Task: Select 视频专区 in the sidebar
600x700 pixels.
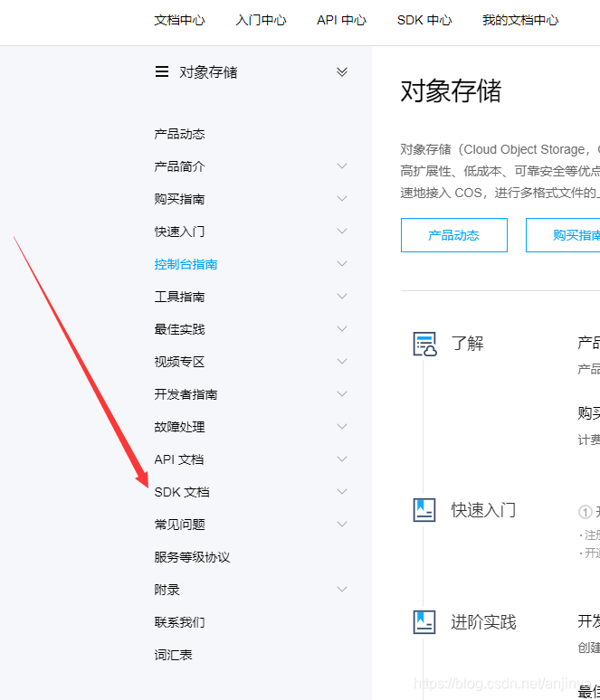Action: coord(179,362)
